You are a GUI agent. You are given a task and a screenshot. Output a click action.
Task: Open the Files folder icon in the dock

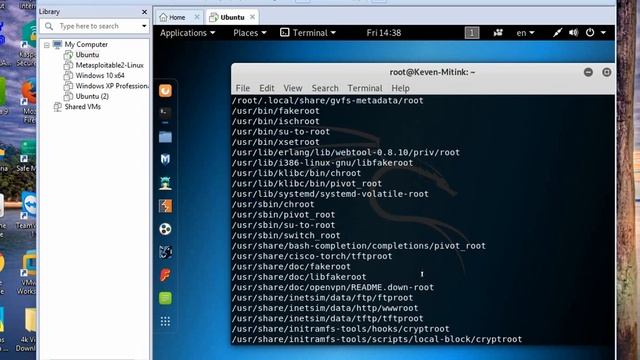165,137
